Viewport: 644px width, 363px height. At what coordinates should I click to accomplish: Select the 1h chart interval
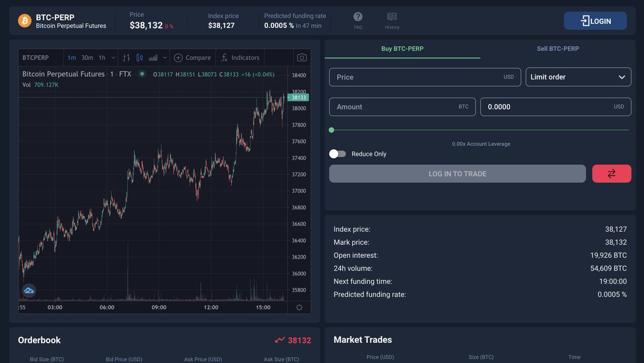click(x=102, y=57)
